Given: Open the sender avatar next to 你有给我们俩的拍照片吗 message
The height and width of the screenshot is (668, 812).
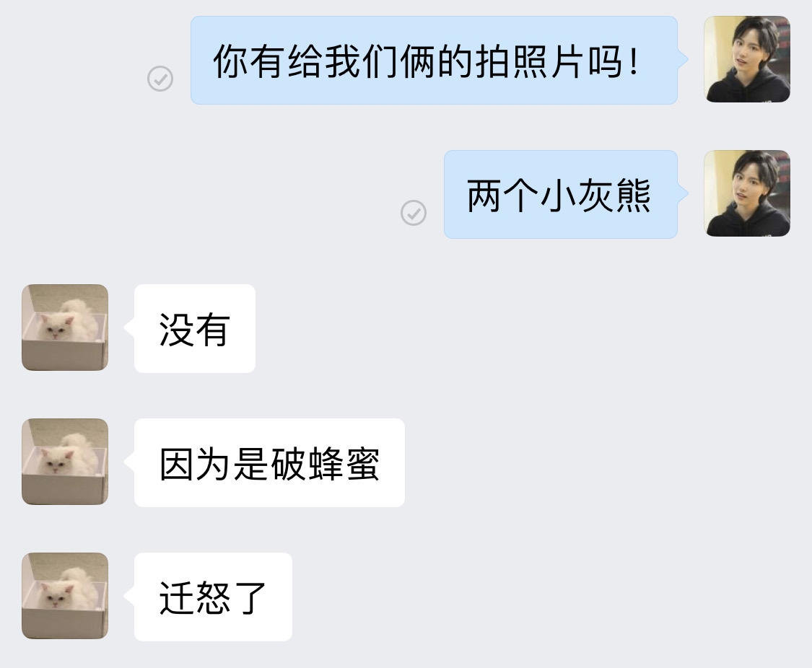Looking at the screenshot, I should [x=747, y=59].
